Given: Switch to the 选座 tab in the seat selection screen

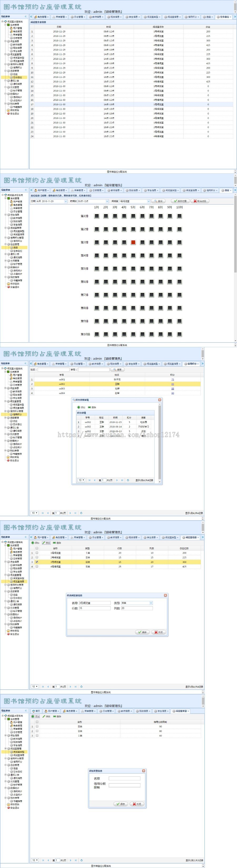Looking at the screenshot, I should tap(226, 190).
